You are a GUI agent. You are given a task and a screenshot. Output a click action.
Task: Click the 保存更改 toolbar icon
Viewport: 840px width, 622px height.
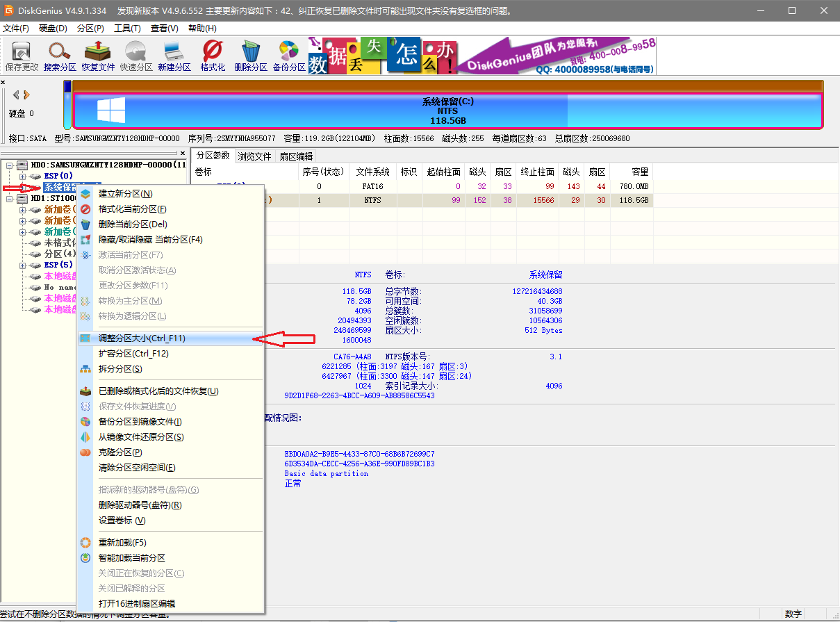(22, 56)
